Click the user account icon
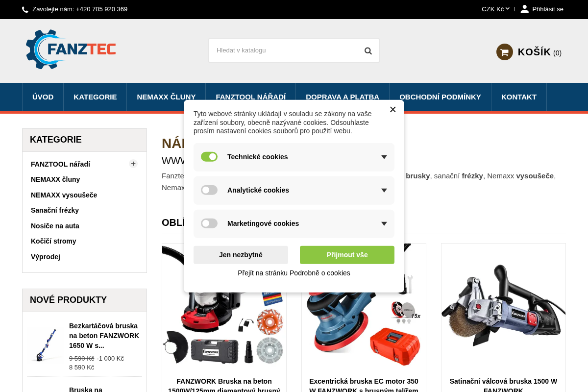This screenshot has width=588, height=392. tap(524, 9)
